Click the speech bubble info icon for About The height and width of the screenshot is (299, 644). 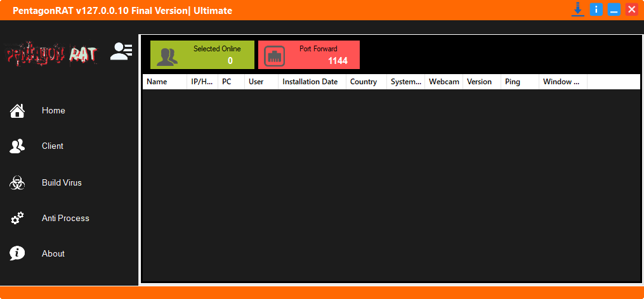pos(17,253)
